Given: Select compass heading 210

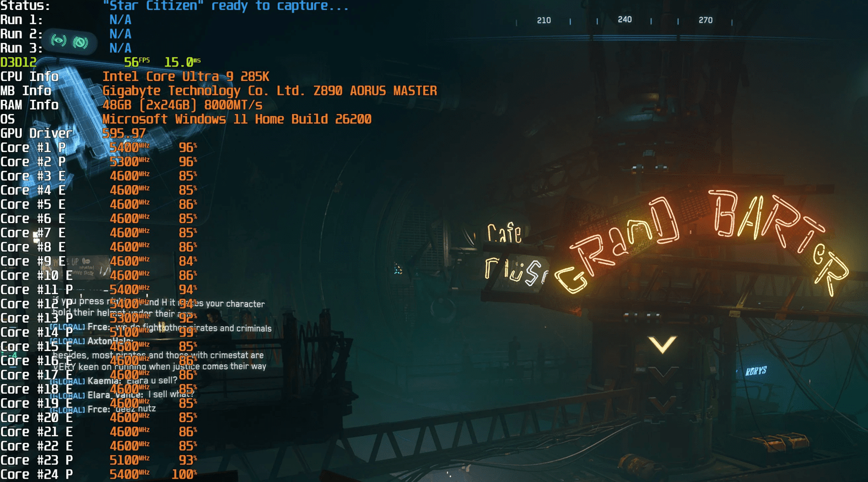Looking at the screenshot, I should (544, 20).
